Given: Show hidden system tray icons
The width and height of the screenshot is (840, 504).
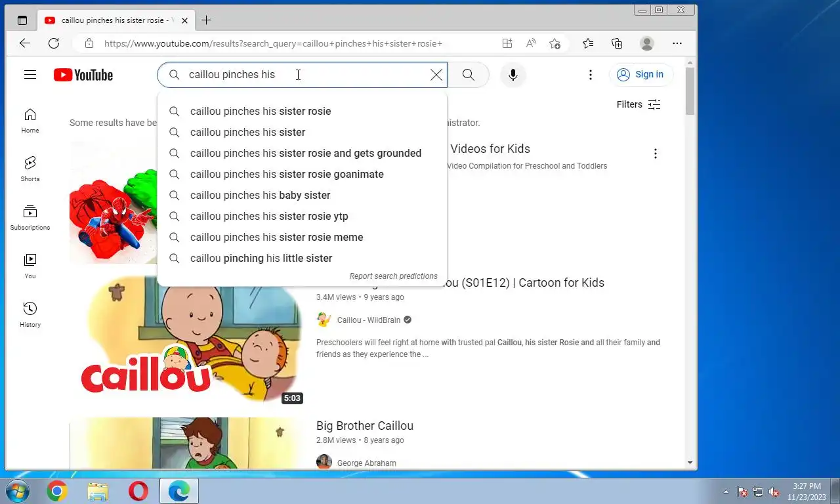Looking at the screenshot, I should coord(726,492).
